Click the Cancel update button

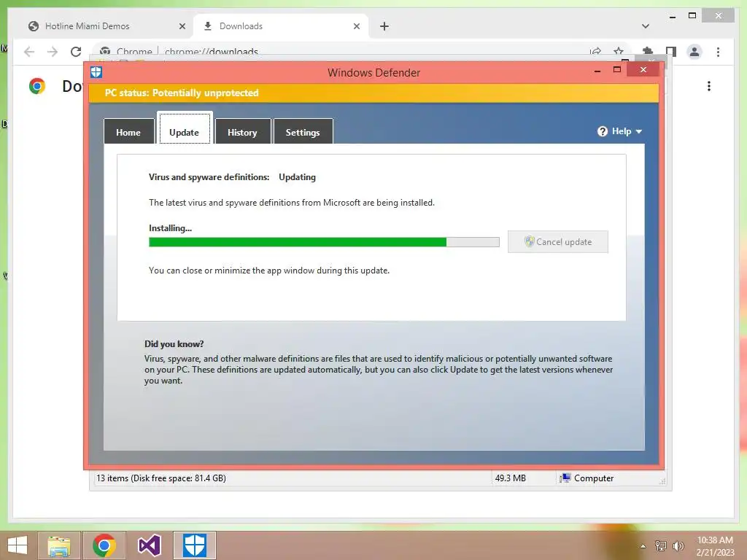(x=558, y=242)
